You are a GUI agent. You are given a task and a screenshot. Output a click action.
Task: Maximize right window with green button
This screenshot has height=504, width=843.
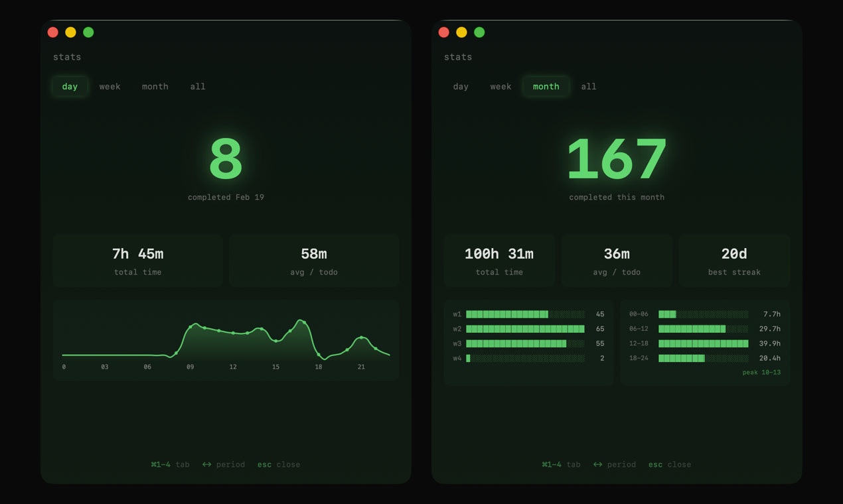[x=479, y=32]
